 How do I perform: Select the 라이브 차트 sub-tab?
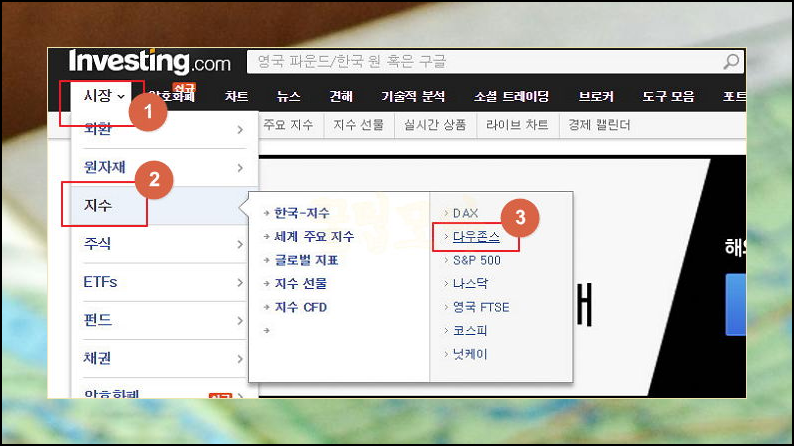(517, 125)
